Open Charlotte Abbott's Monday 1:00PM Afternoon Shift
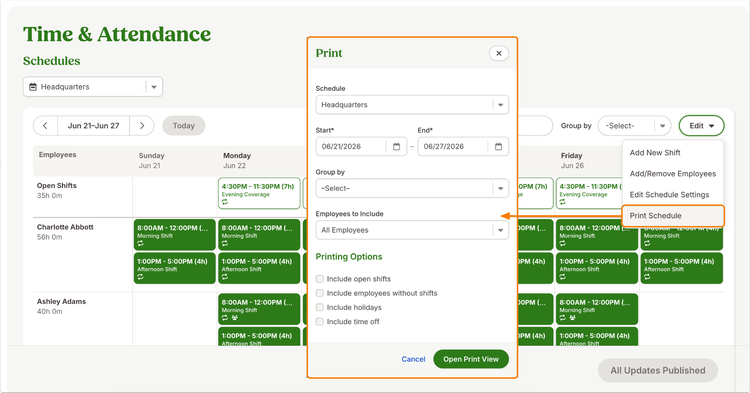 [x=259, y=268]
